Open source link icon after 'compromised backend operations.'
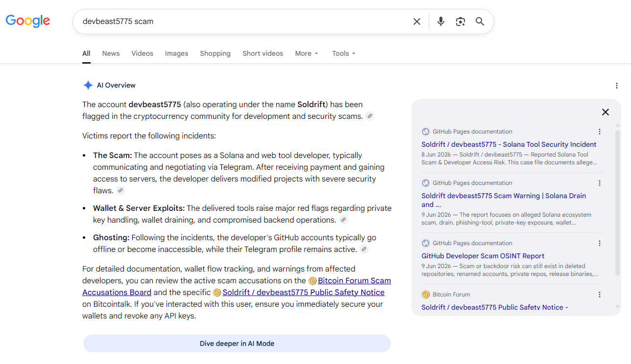 pos(343,220)
